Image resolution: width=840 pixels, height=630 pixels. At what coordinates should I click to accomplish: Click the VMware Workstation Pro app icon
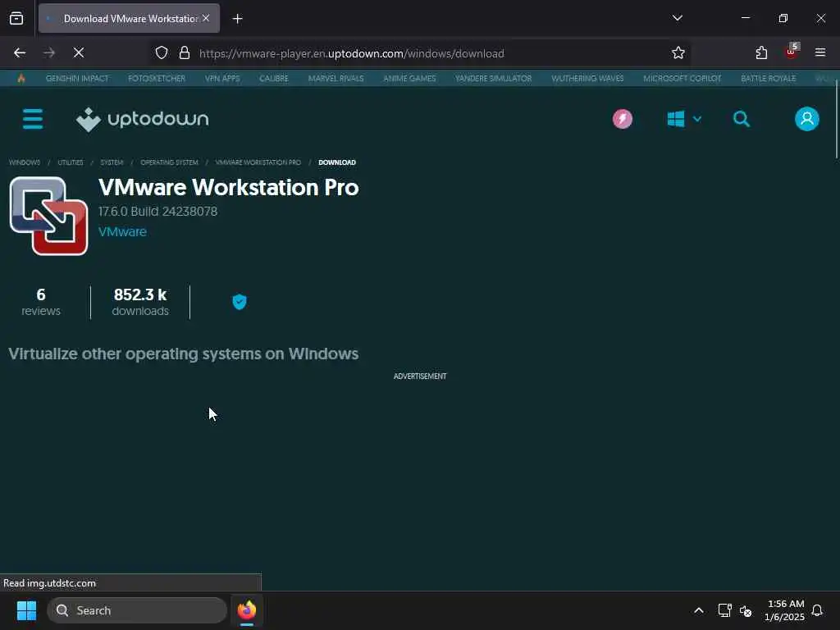point(48,216)
